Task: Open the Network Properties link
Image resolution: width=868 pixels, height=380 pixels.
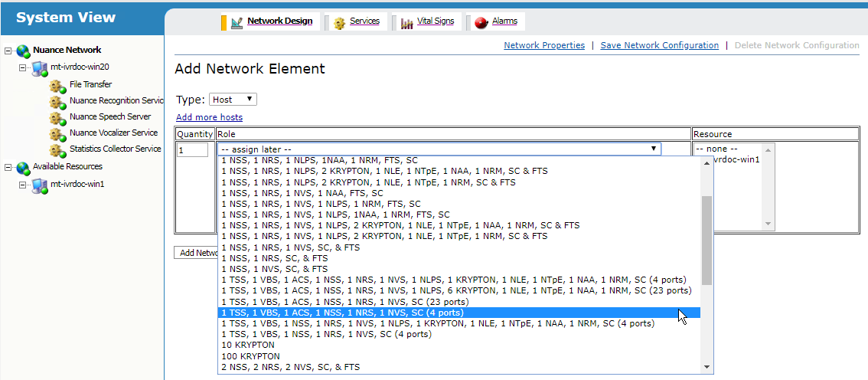Action: (543, 45)
